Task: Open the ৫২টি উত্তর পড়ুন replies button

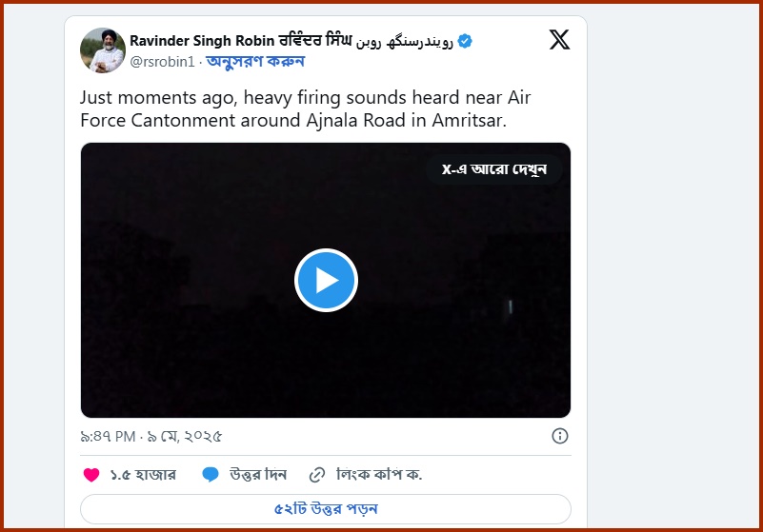Action: coord(326,509)
